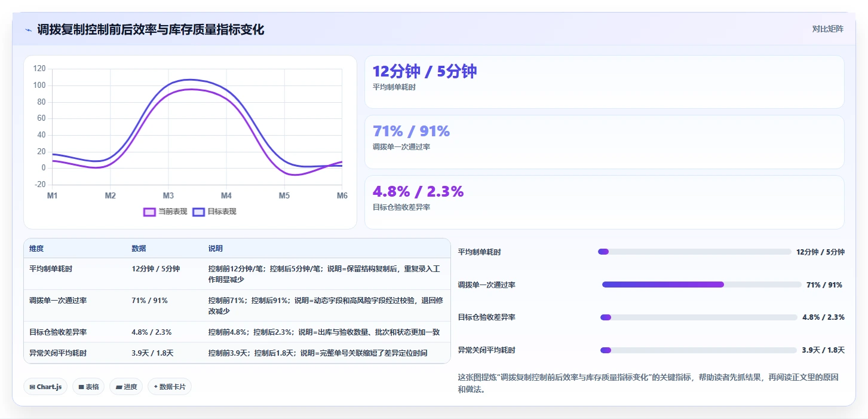868x419 pixels.
Task: Click the 平均制单耗时 progress bar
Action: [695, 252]
